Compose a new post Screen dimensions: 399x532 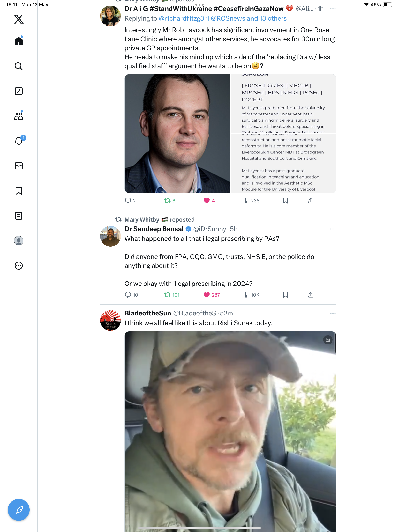point(19,510)
